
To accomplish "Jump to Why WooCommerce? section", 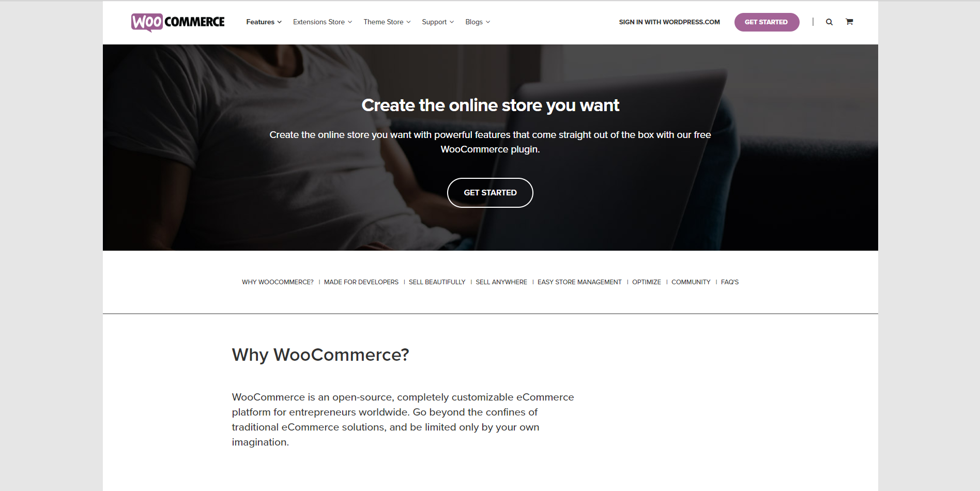I will 278,282.
